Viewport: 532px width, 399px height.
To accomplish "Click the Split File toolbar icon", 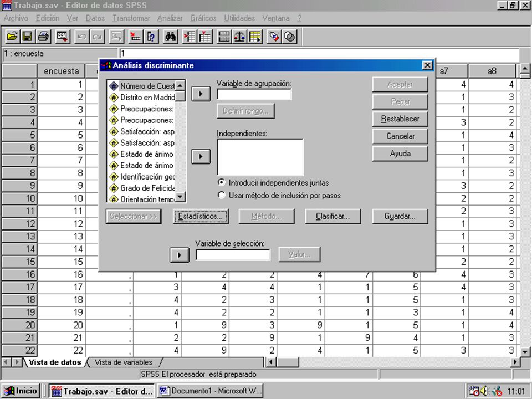I will coord(224,37).
